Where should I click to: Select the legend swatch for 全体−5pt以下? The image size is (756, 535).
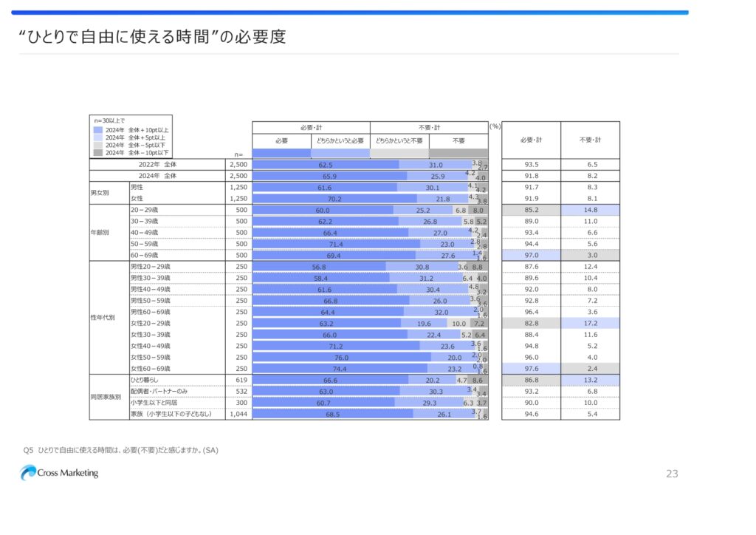pos(98,146)
